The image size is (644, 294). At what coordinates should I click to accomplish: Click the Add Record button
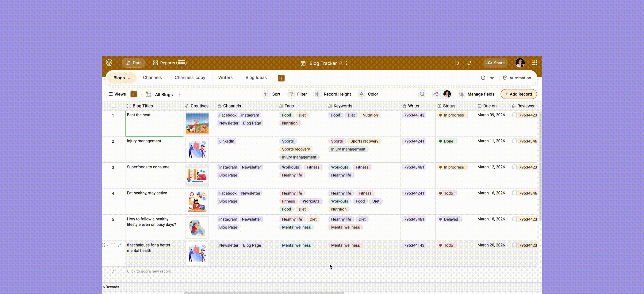518,94
